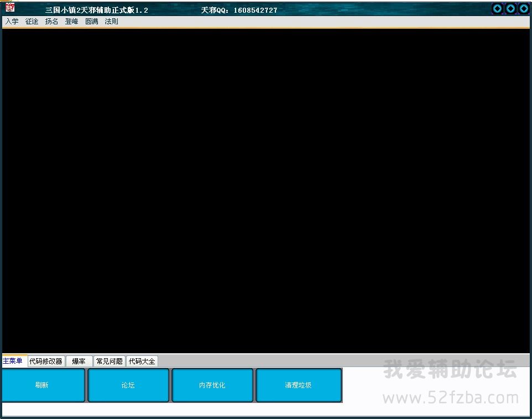Viewport: 532px width, 419px height.
Task: Switch to the 爆率 tab
Action: pos(79,362)
